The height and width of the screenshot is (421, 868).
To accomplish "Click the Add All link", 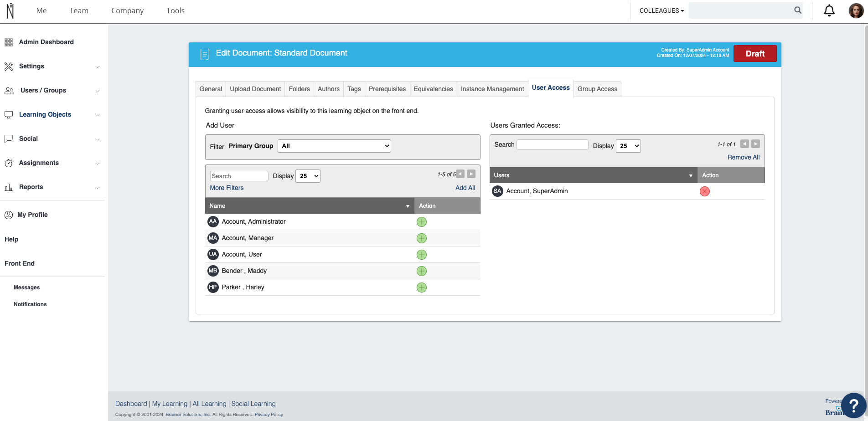I will [465, 188].
